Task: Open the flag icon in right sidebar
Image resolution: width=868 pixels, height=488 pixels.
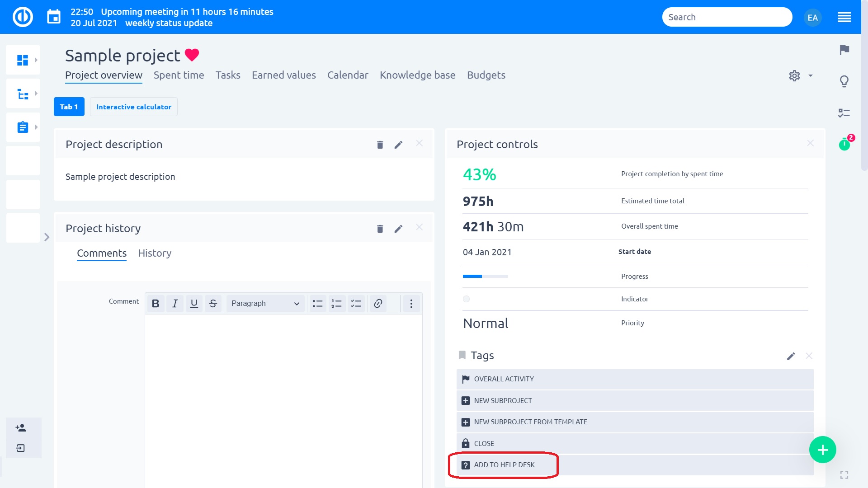Action: coord(844,50)
